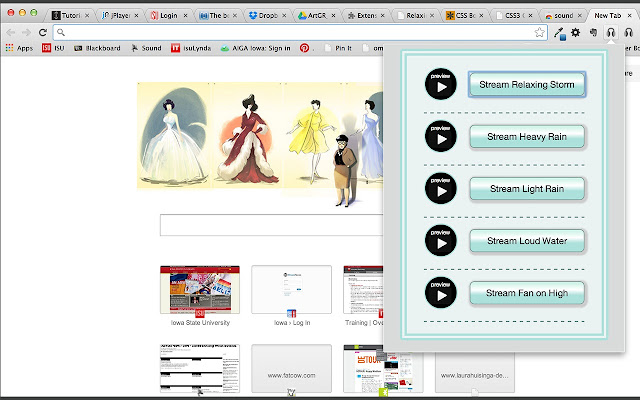
Task: Open the ISU bookmark
Action: click(53, 48)
